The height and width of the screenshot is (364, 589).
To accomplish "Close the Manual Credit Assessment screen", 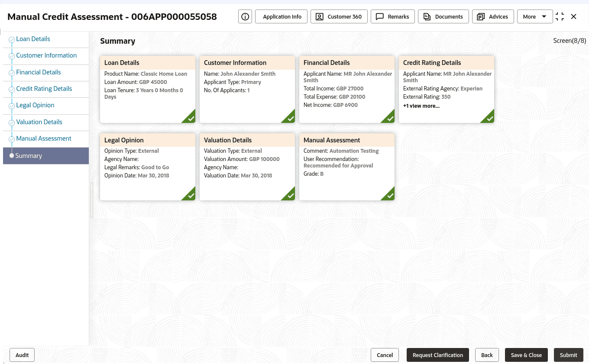I will pyautogui.click(x=573, y=16).
